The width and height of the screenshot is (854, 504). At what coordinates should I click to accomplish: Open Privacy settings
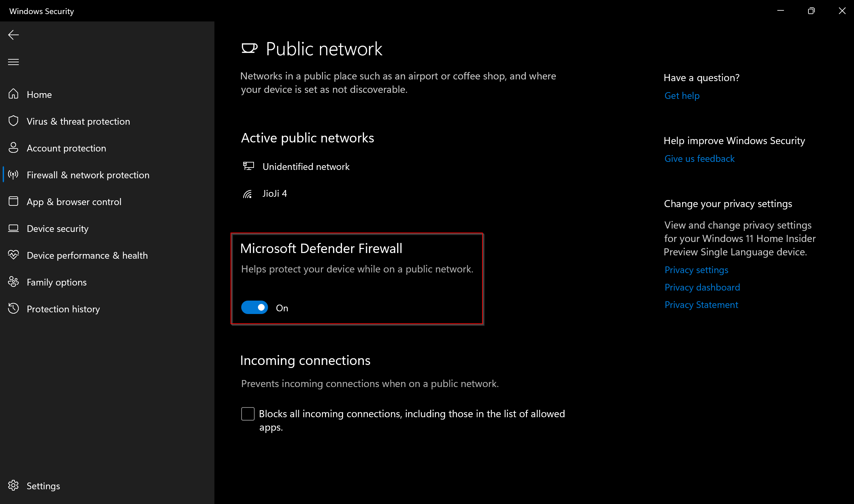[696, 270]
